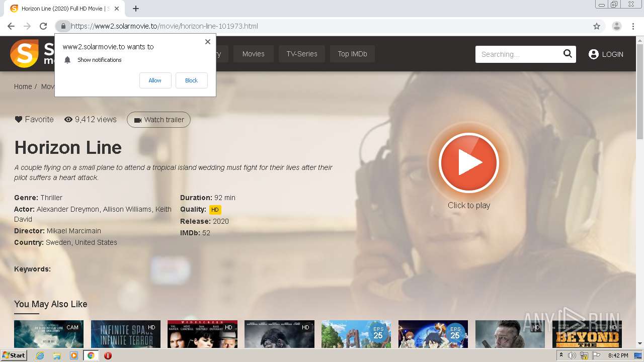Open the file explorer taskbar icon
The width and height of the screenshot is (644, 362).
(57, 355)
